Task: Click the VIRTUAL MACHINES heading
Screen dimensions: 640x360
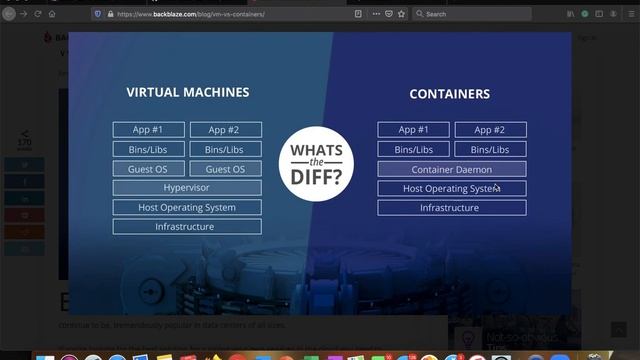Action: 188,92
